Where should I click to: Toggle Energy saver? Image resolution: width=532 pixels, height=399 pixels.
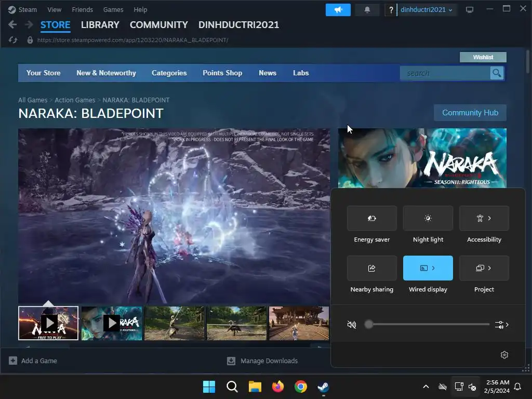372,218
